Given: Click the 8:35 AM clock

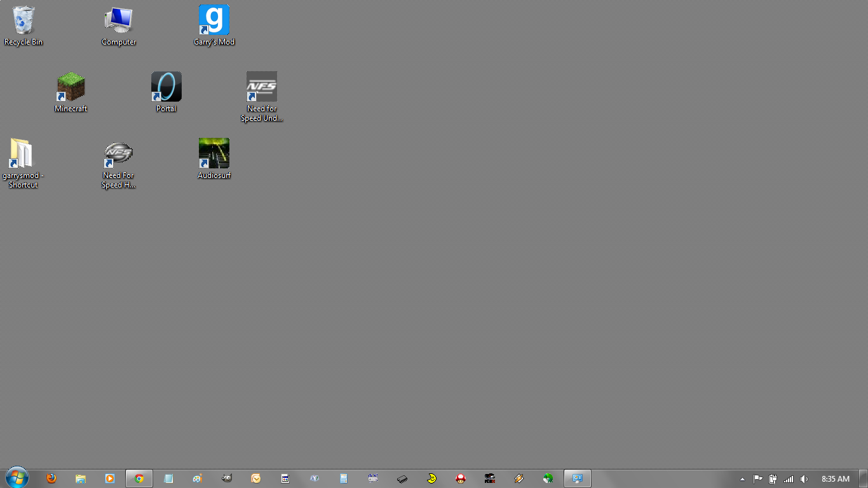Looking at the screenshot, I should [x=835, y=479].
